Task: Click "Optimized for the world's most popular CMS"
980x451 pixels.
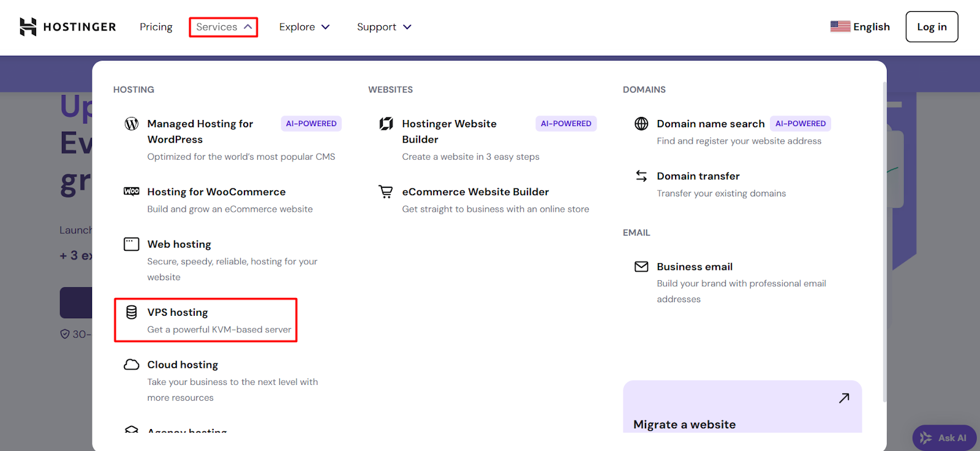Action: (241, 157)
